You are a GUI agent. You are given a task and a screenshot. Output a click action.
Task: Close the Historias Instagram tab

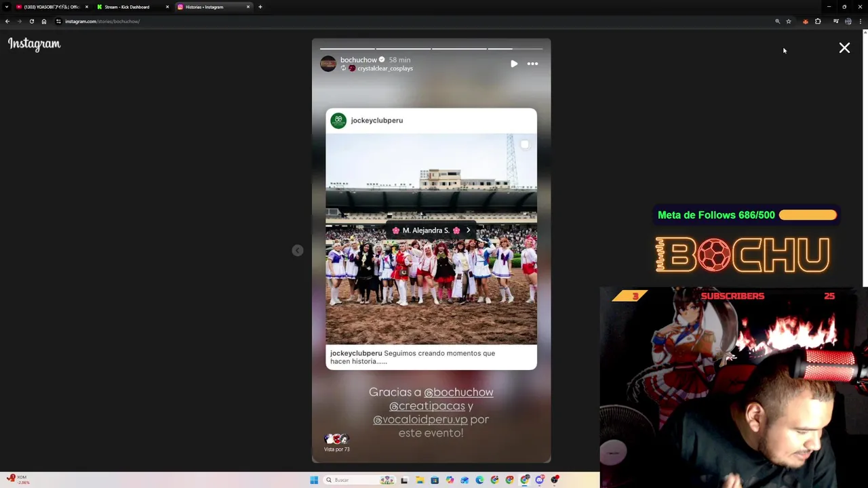248,7
